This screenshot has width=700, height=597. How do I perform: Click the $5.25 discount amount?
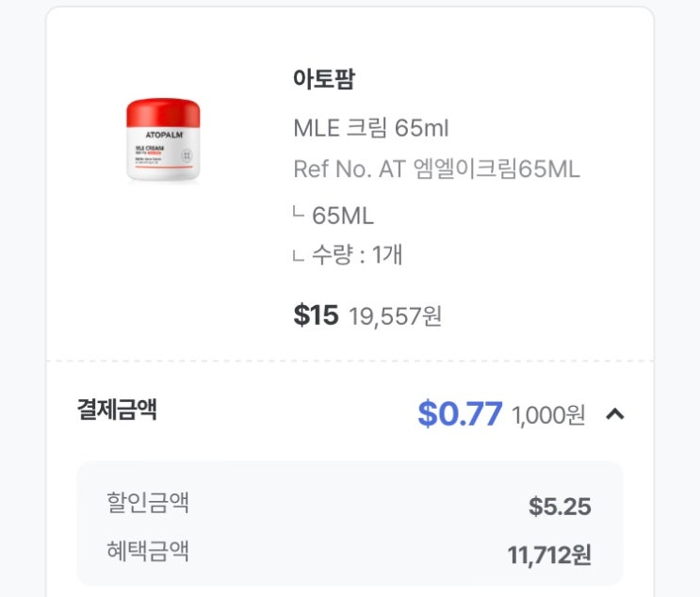click(560, 507)
